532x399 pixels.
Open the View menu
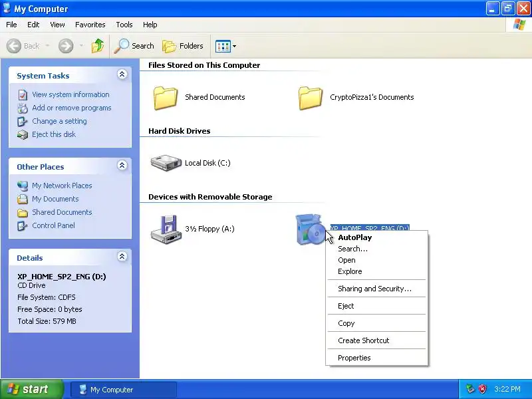click(x=57, y=25)
